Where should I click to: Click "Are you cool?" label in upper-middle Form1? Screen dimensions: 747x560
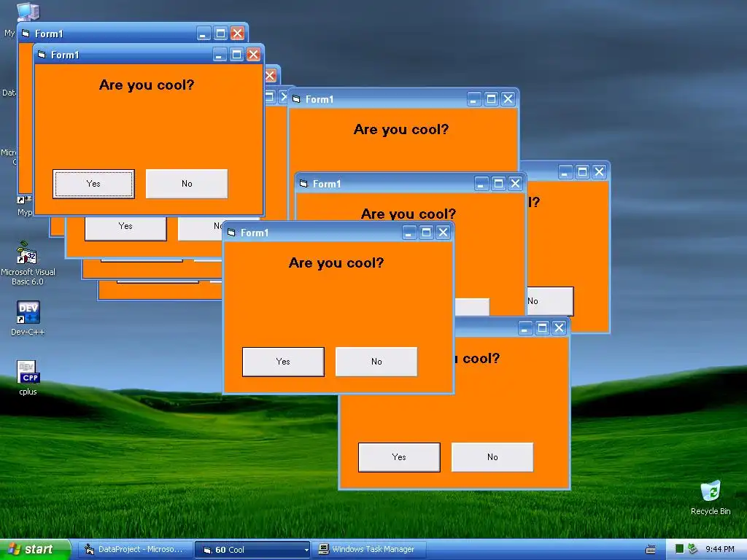tap(401, 130)
